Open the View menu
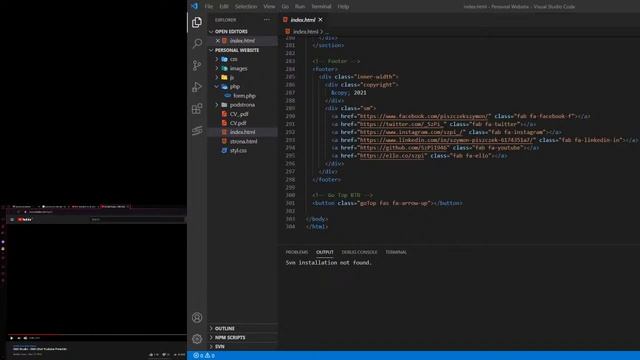 pyautogui.click(x=269, y=7)
